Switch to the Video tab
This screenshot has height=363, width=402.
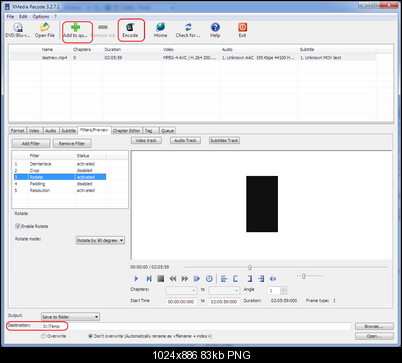click(34, 131)
